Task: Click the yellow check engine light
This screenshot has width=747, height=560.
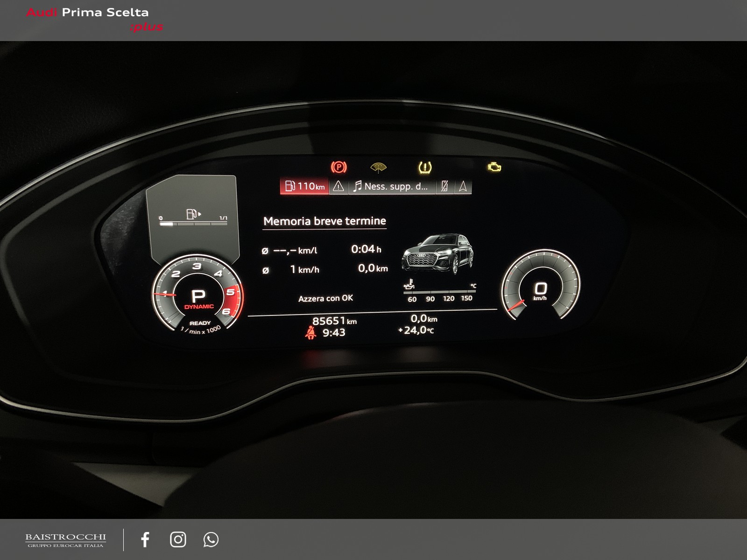Action: tap(494, 167)
